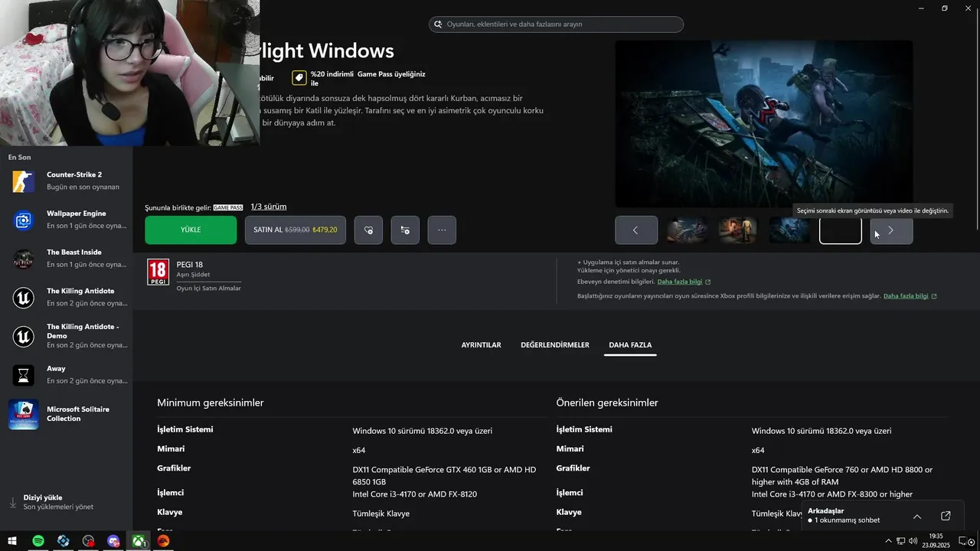Viewport: 980px width, 551px height.
Task: Open Xbox app icon in taskbar
Action: (x=139, y=541)
